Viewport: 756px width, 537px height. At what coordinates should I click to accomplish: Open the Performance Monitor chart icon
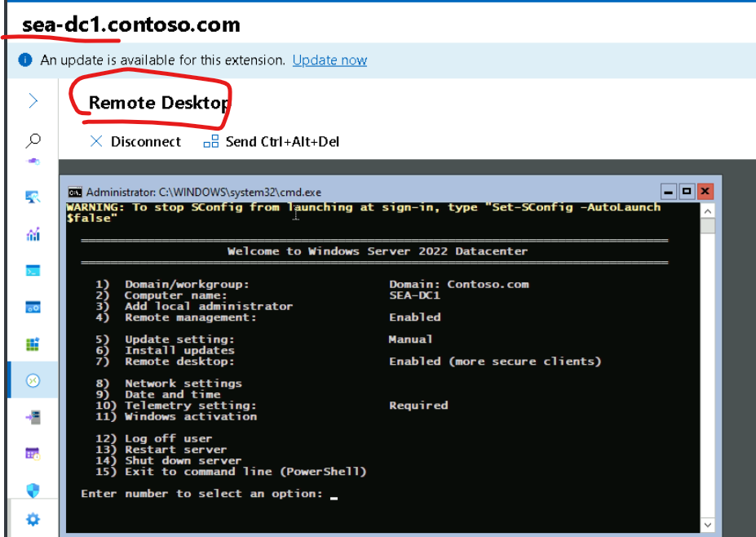[x=33, y=234]
